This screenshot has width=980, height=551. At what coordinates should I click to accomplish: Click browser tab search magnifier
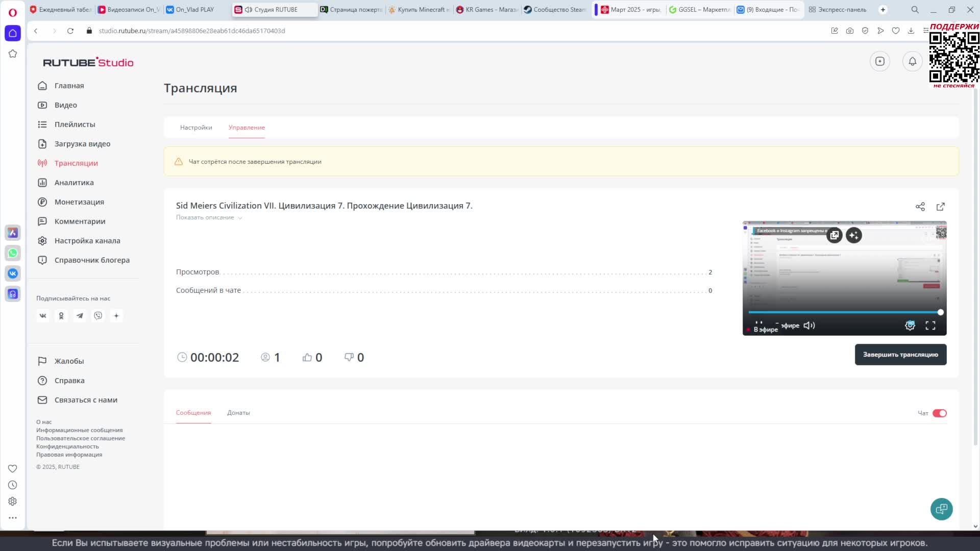[x=915, y=10]
